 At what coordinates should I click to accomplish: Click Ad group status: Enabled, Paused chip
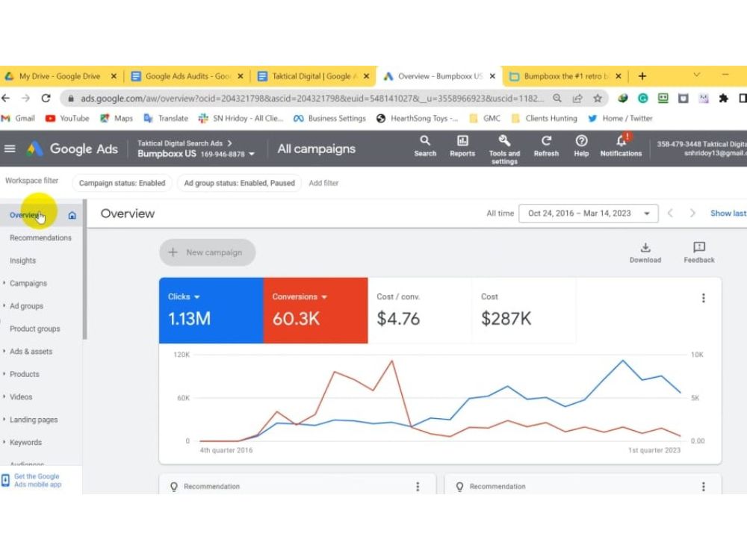click(x=239, y=183)
